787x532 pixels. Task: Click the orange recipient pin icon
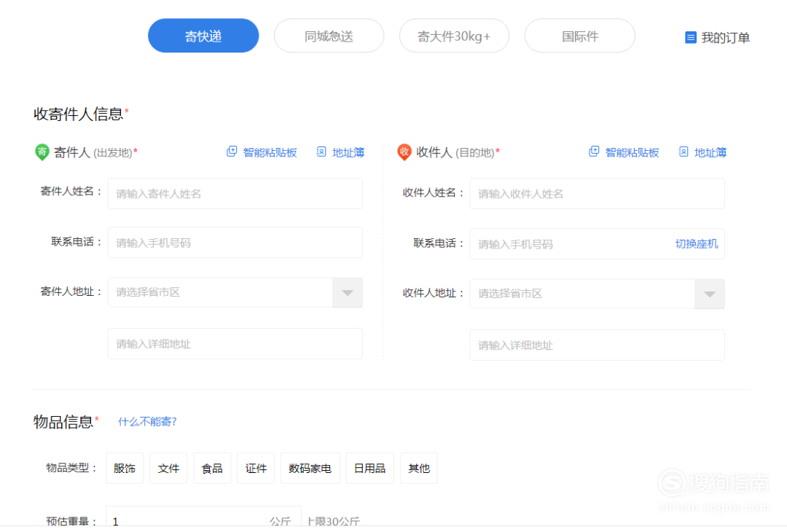point(404,152)
